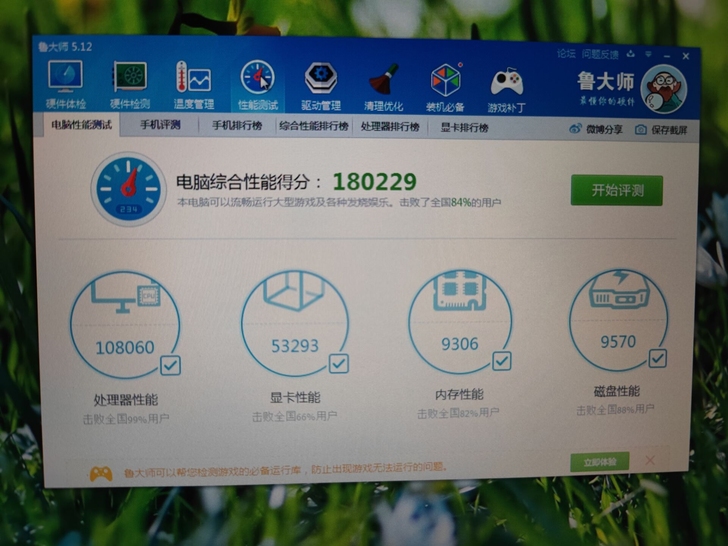728x546 pixels.
Task: Open 温度管理 temperature management icon
Action: pyautogui.click(x=194, y=85)
